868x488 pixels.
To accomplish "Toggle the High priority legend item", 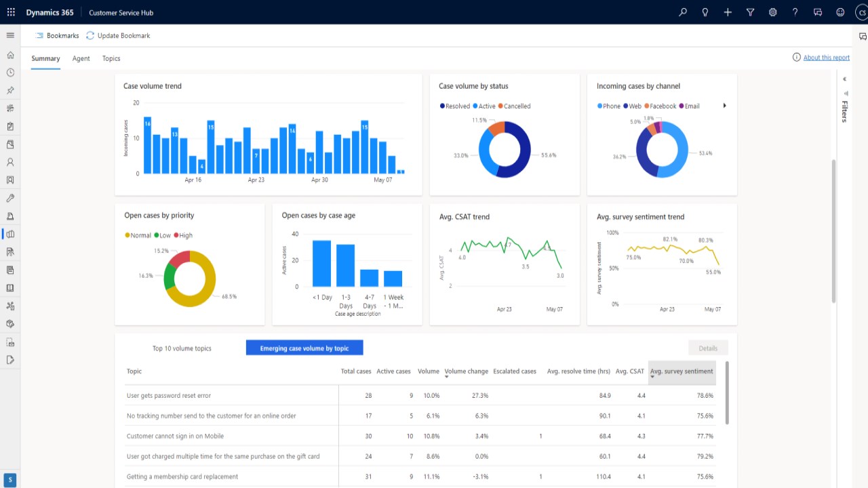I will point(183,236).
